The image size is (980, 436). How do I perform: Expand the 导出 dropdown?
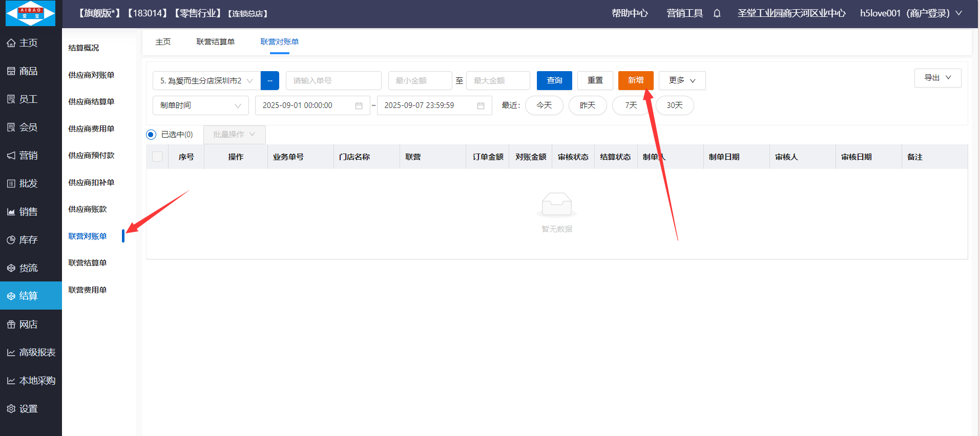(937, 78)
